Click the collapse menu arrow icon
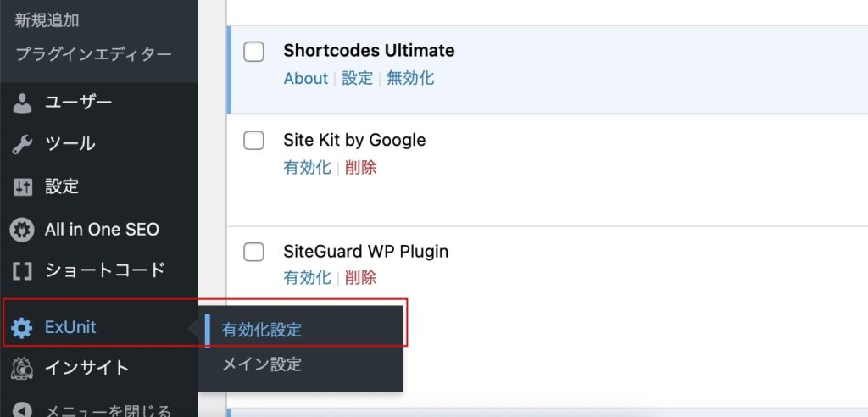 click(x=22, y=411)
